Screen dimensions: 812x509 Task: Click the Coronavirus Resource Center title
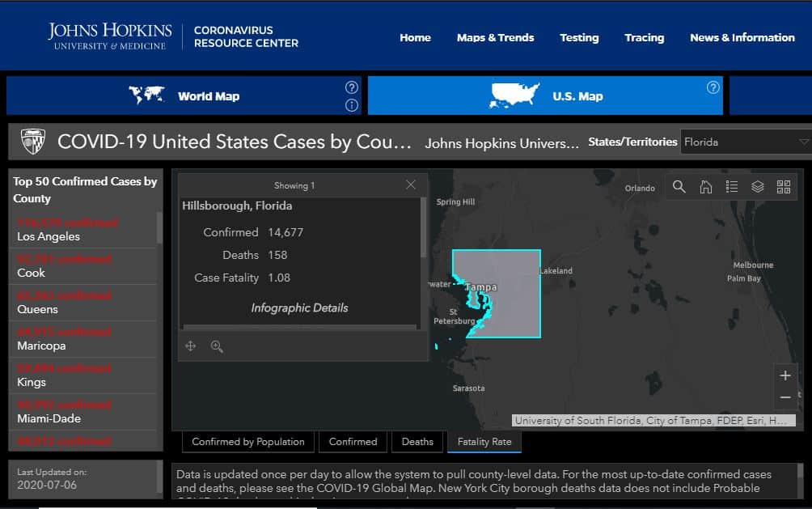246,36
